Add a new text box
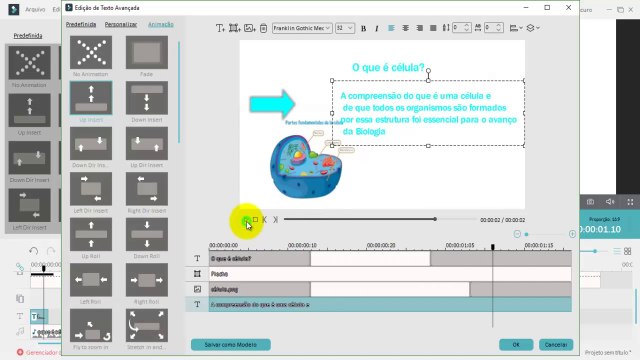This screenshot has height=360, width=640. (x=220, y=28)
